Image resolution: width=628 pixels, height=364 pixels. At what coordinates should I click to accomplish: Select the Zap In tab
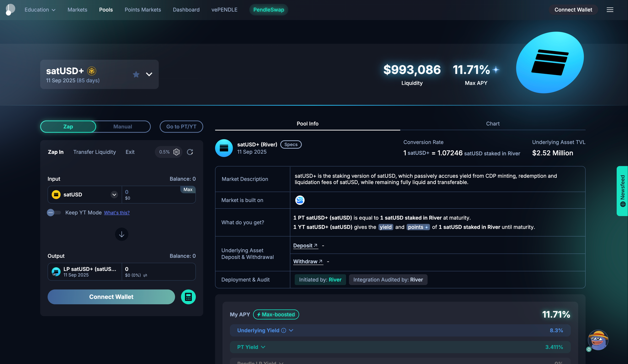pos(56,152)
